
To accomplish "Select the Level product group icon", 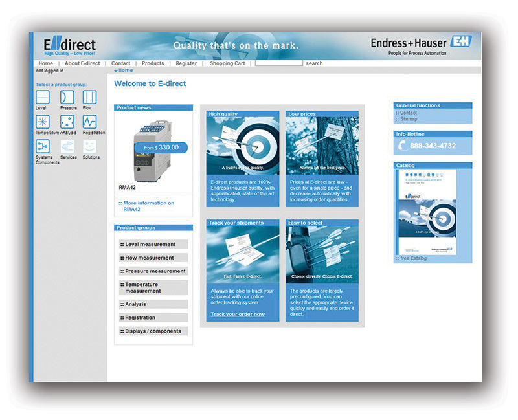I will click(42, 97).
